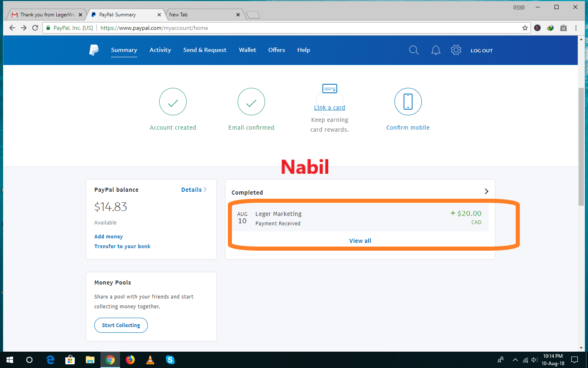Click the network icon in system tray
The width and height of the screenshot is (588, 368).
pyautogui.click(x=526, y=360)
